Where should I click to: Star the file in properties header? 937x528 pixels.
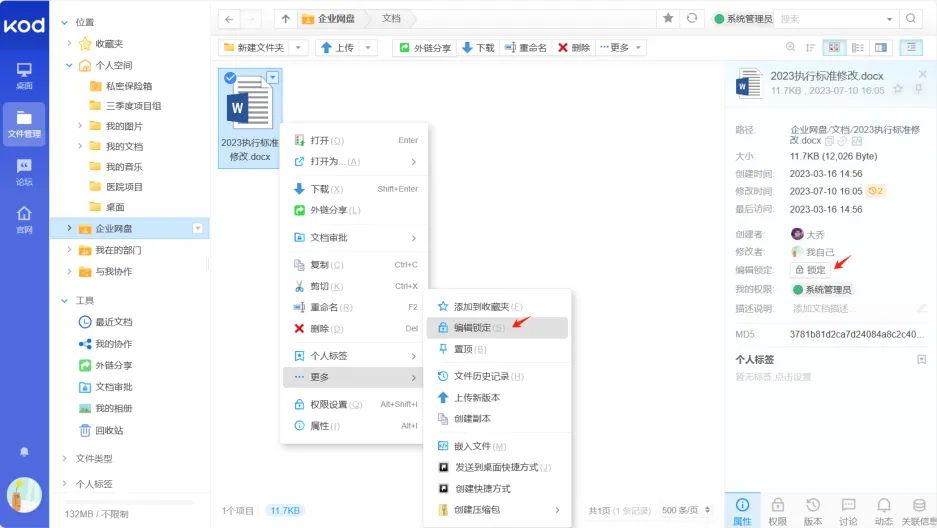[898, 90]
